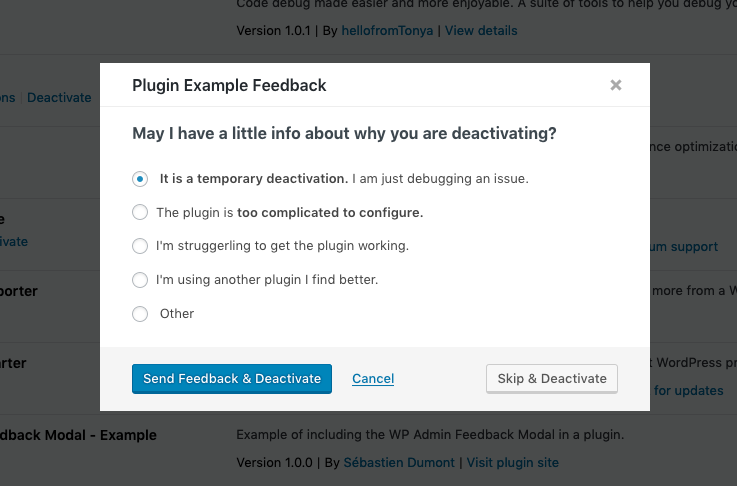Click the 'It is a temporary deactivation' label text
Screen dimensions: 737x486
tap(254, 179)
